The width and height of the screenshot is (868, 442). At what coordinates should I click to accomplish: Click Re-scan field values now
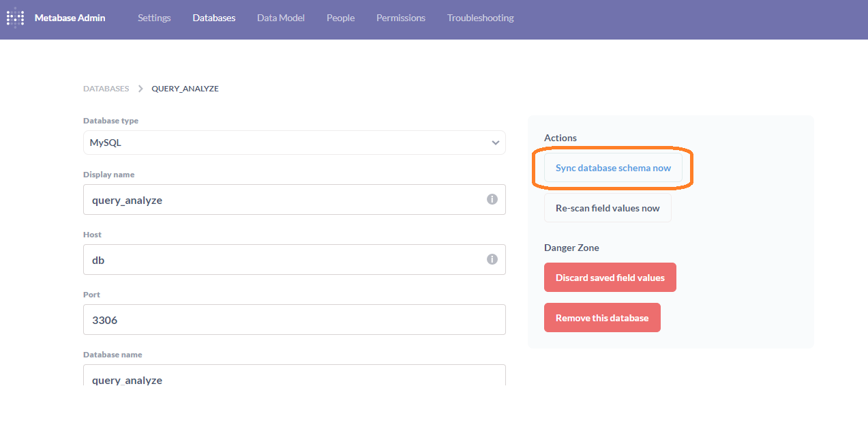(x=608, y=208)
